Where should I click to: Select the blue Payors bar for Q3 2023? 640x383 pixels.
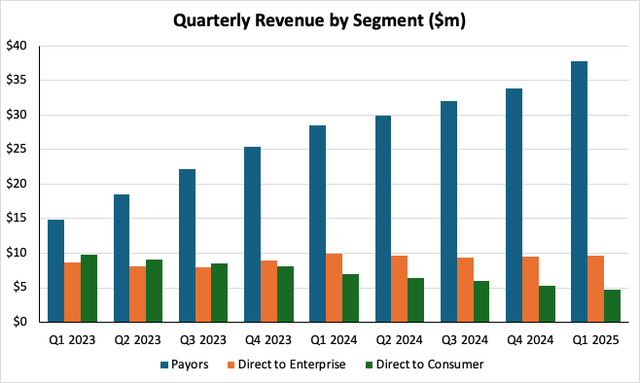[187, 246]
